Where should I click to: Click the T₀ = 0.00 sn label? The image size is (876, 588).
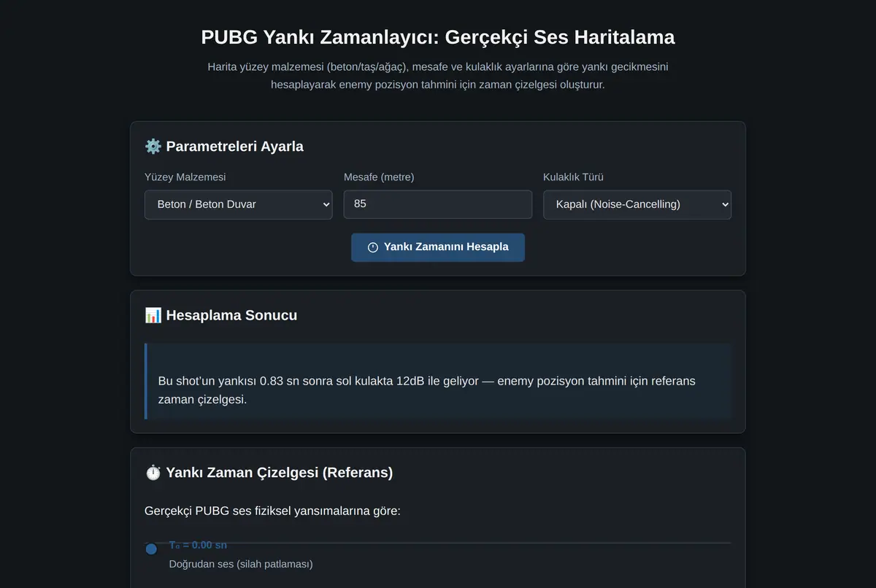point(198,545)
